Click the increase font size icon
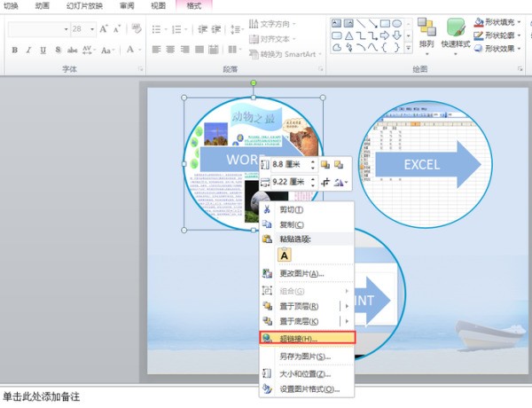The image size is (532, 408). [x=105, y=29]
